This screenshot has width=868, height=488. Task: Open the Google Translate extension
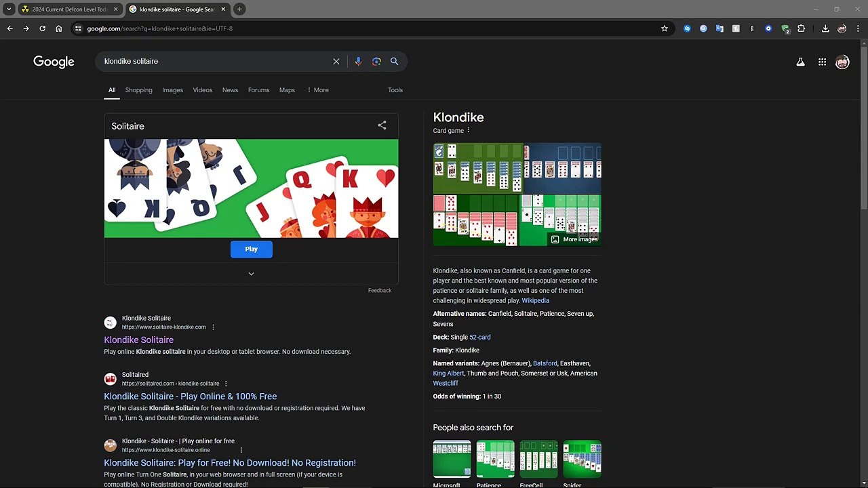719,28
